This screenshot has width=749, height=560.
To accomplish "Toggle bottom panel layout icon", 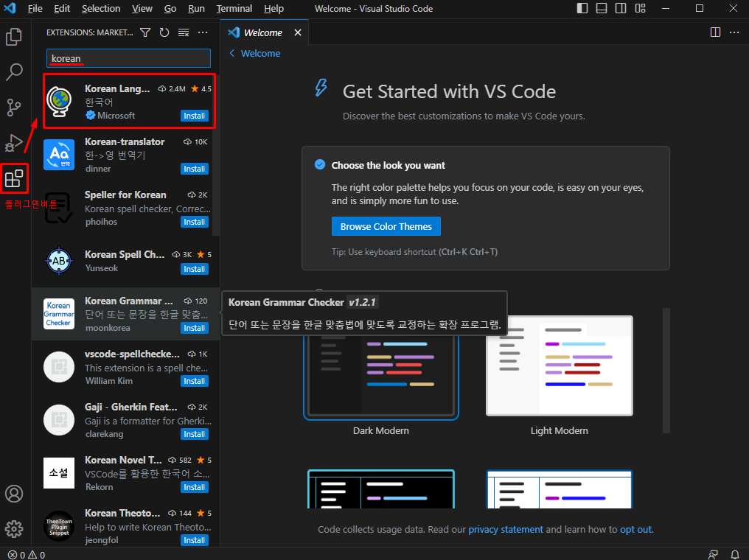I will pos(602,9).
